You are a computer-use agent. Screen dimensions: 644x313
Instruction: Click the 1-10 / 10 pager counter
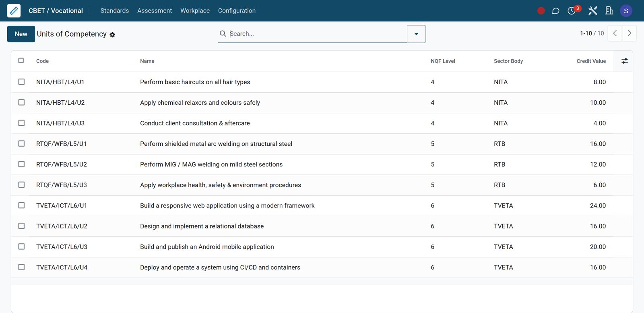point(592,33)
